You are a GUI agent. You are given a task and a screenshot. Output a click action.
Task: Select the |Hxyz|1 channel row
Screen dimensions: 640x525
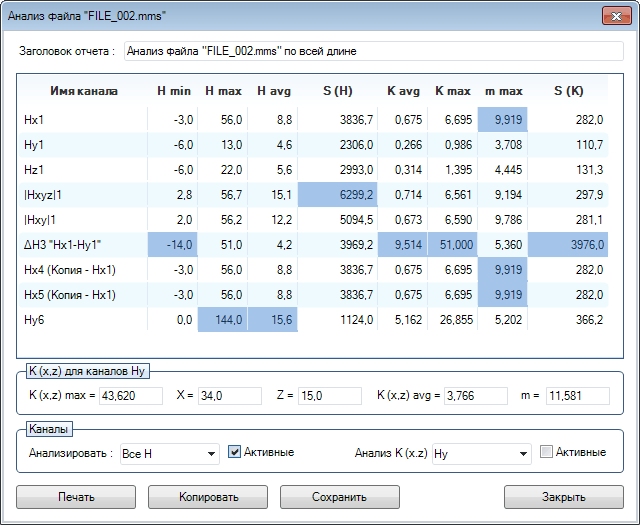[x=45, y=195]
